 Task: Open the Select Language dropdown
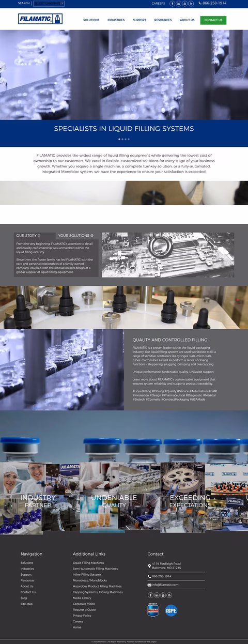point(49,3)
